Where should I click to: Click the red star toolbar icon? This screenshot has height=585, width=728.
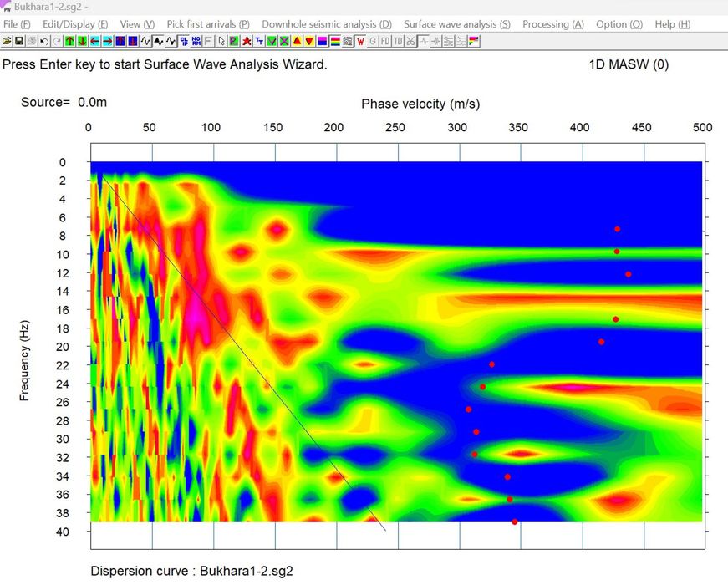pos(247,41)
